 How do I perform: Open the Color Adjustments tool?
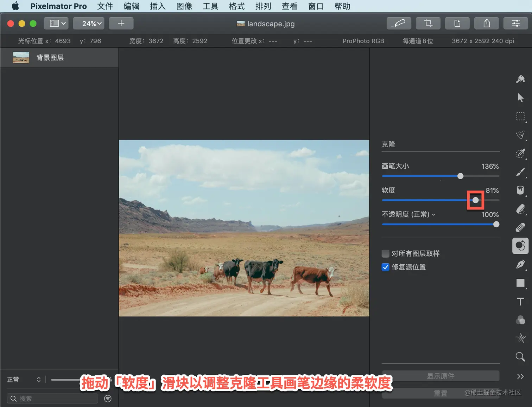pyautogui.click(x=520, y=320)
